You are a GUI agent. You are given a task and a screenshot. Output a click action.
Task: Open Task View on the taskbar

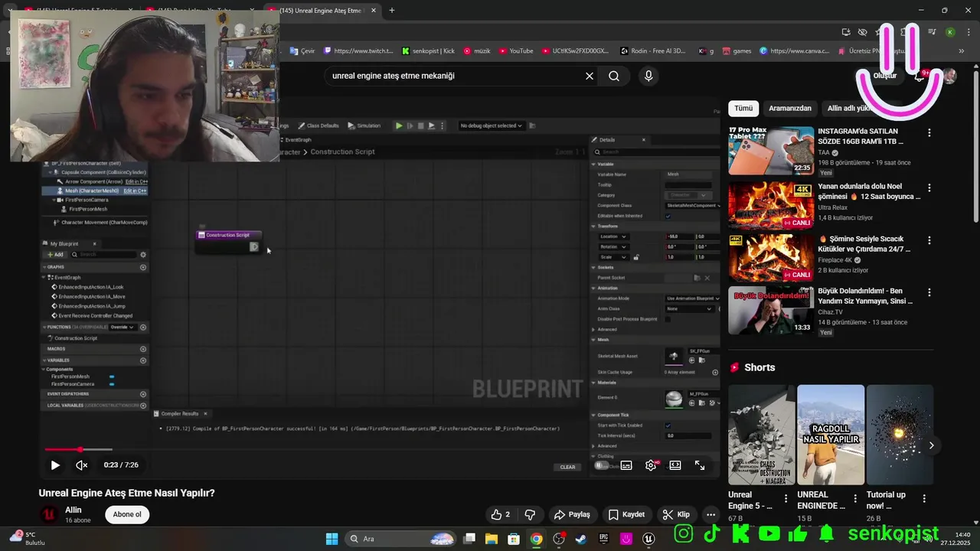pos(469,539)
